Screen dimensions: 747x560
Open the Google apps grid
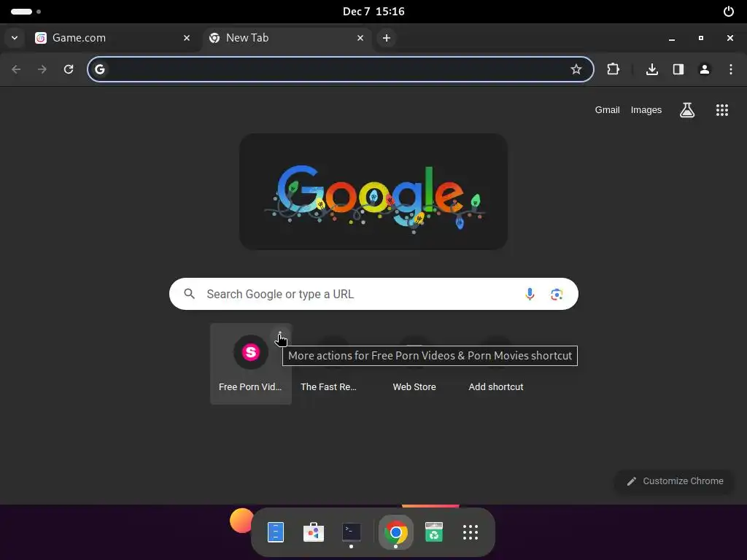(x=722, y=110)
